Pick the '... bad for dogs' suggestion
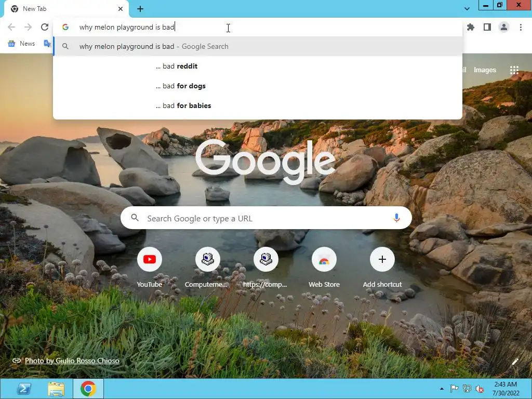 [258, 86]
